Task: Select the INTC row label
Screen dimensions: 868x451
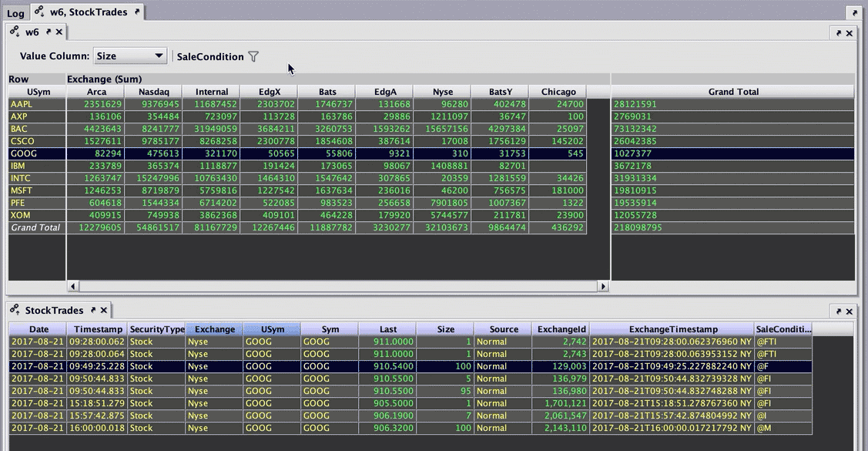Action: (x=38, y=178)
